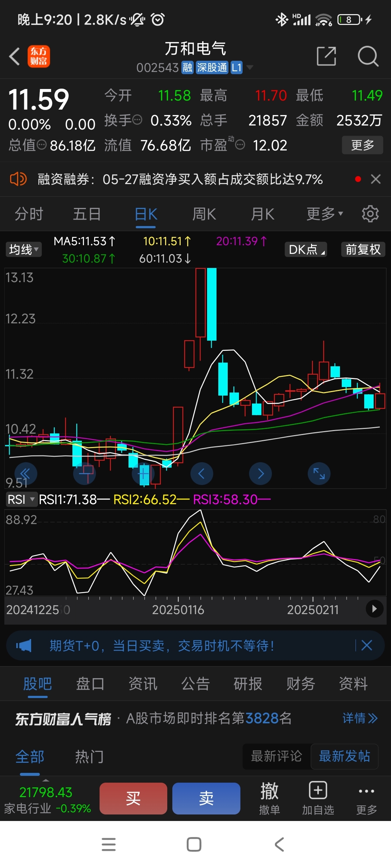
Task: Open the 前复权 adjustment selector
Action: [x=363, y=250]
